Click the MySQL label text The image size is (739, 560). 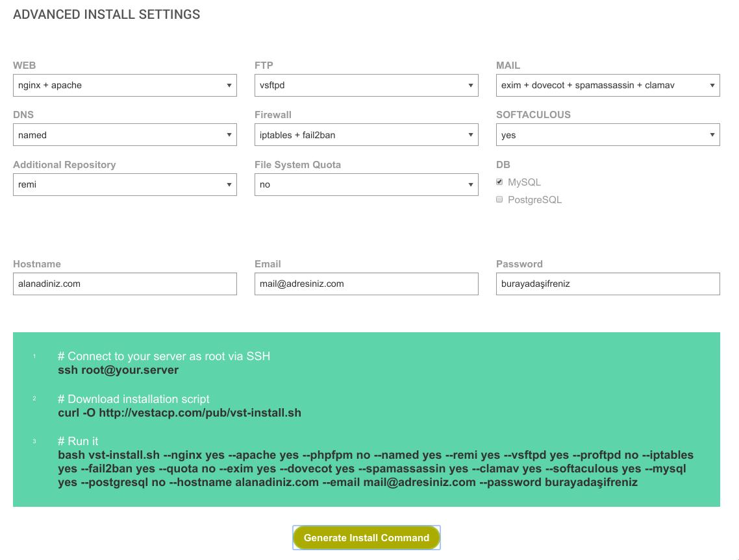(x=524, y=182)
